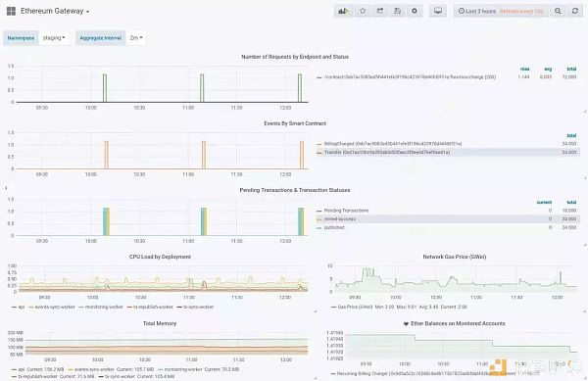Zoom out the time range

coord(558,11)
